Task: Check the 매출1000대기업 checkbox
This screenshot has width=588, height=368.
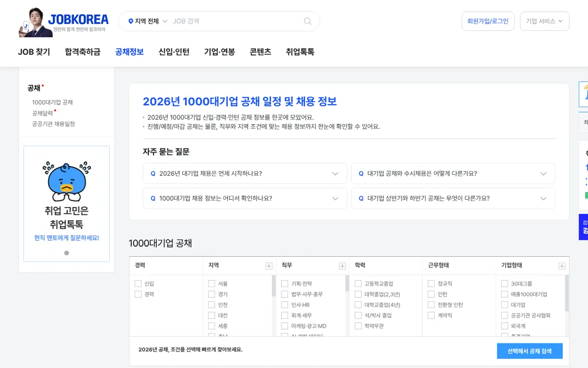Action: [x=505, y=294]
